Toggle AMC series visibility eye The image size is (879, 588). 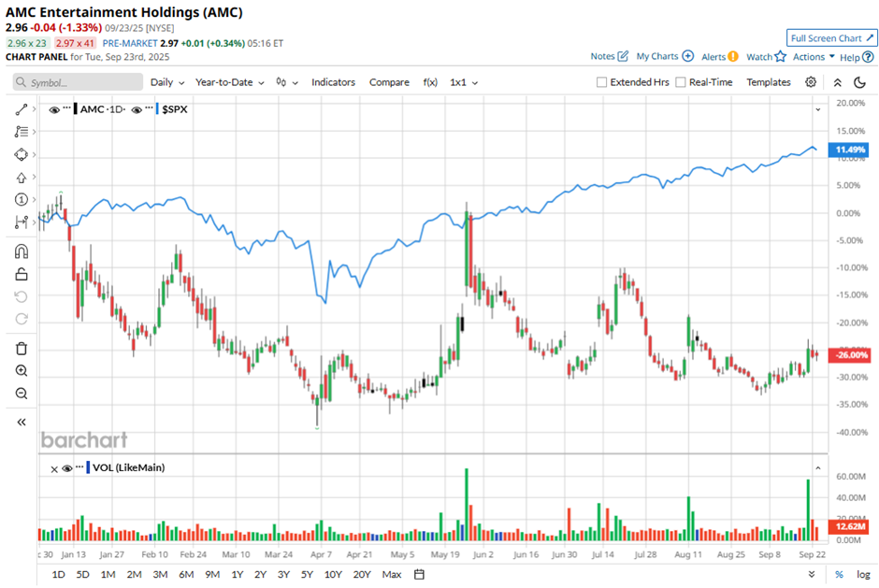(54, 110)
